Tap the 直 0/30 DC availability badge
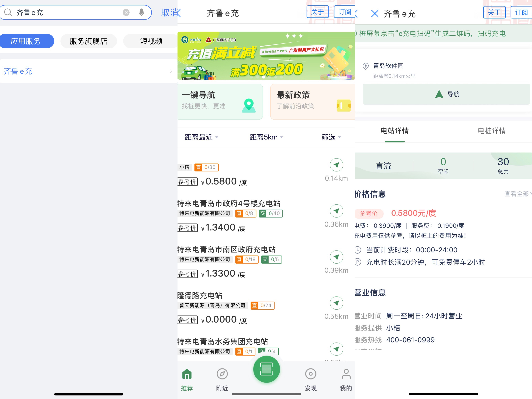 pyautogui.click(x=206, y=167)
